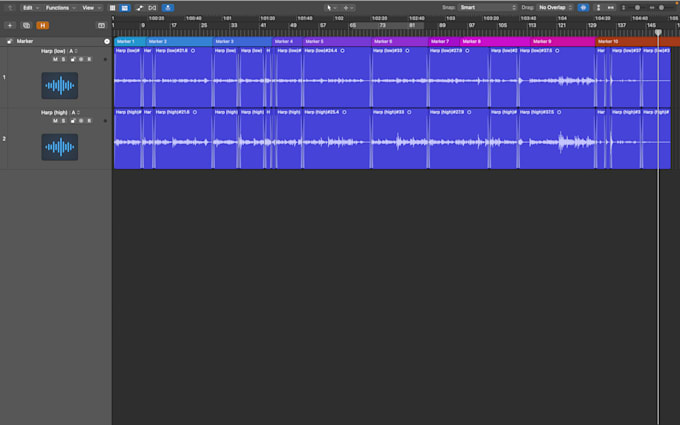Record-enable the Harp (low) track
This screenshot has height=425, width=680.
[x=89, y=59]
